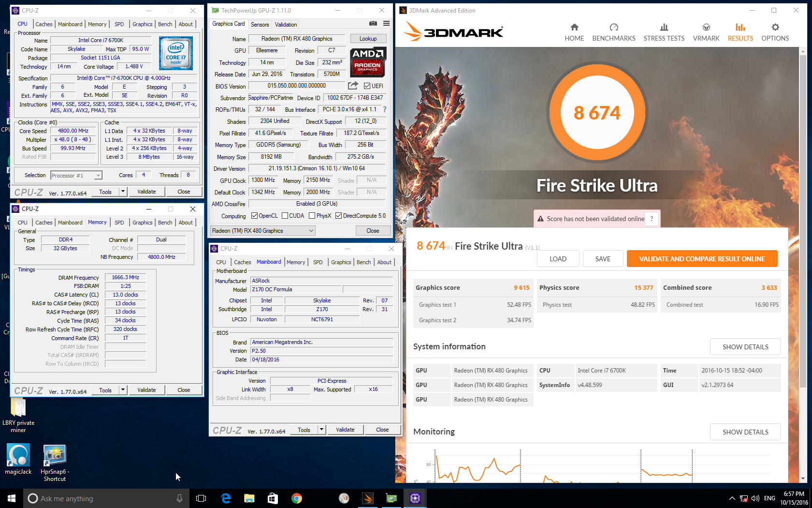Open the 3DMark HOME page
Image resolution: width=812 pixels, height=508 pixels.
click(x=574, y=32)
